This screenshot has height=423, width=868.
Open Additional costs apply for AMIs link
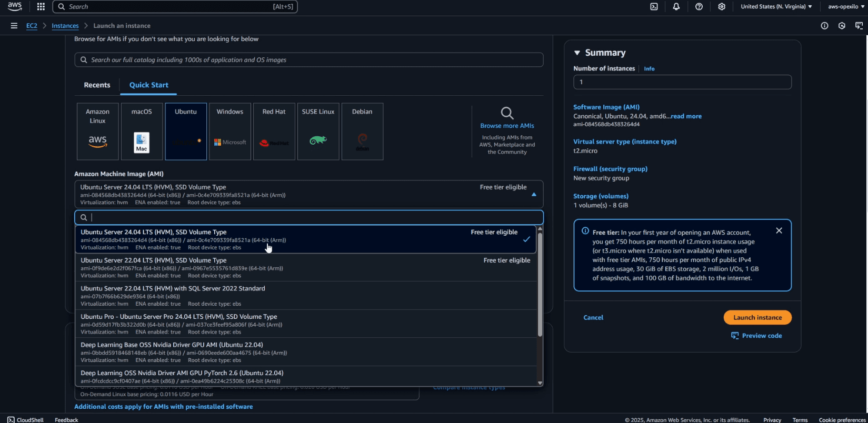164,407
